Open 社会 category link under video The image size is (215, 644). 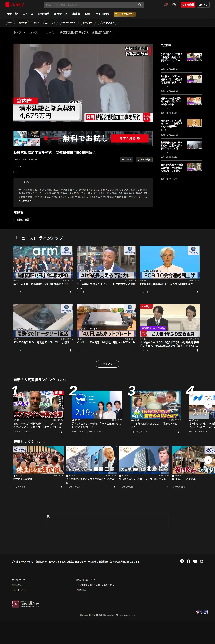[16, 172]
